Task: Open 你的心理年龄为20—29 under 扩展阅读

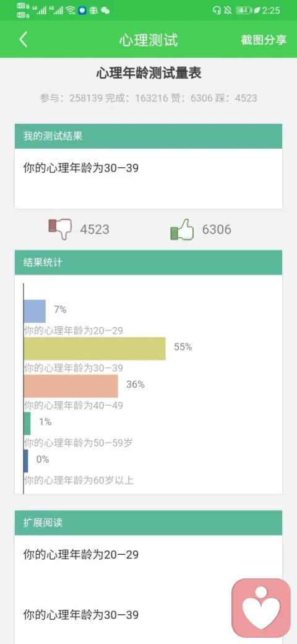Action: click(x=81, y=555)
